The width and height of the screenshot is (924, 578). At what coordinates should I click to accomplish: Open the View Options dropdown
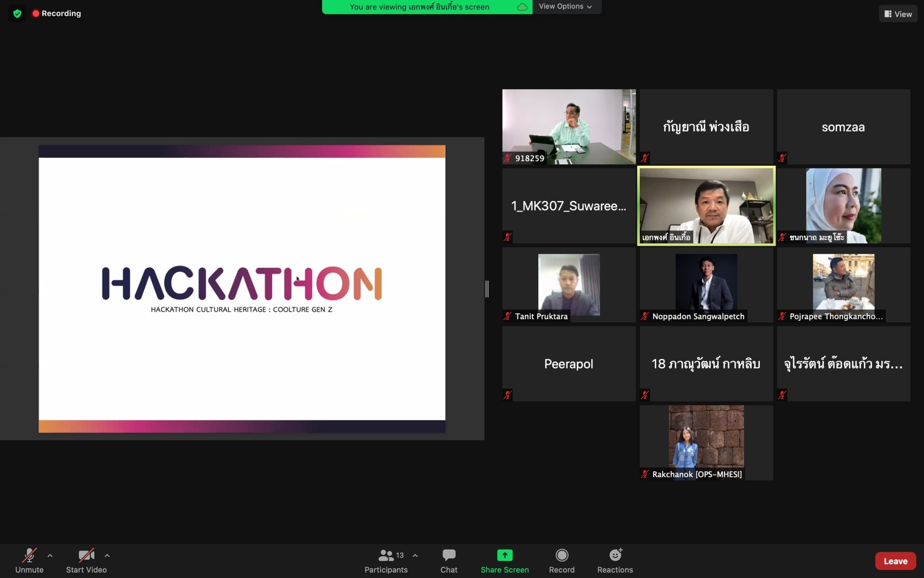coord(565,6)
